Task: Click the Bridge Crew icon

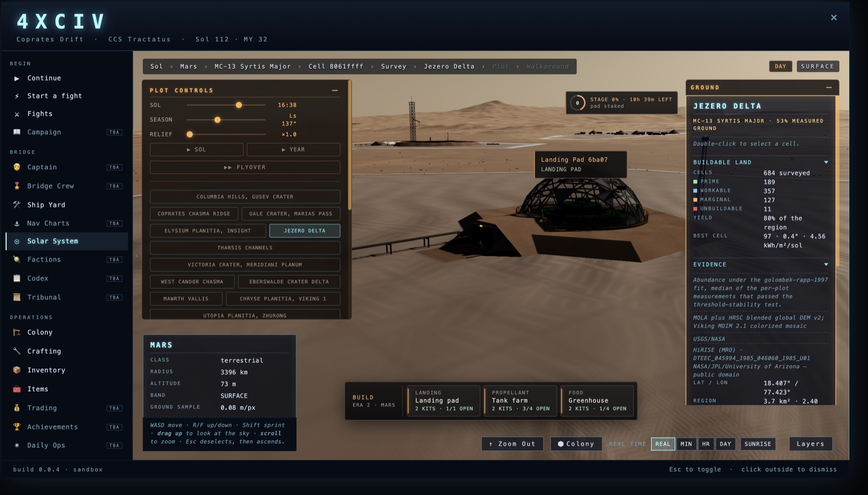Action: coord(17,186)
